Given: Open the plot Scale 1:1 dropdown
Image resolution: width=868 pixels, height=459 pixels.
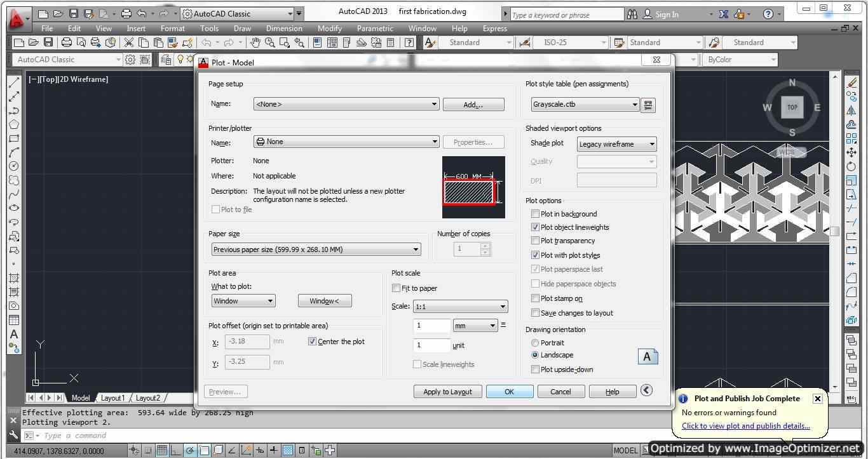Looking at the screenshot, I should (x=460, y=307).
